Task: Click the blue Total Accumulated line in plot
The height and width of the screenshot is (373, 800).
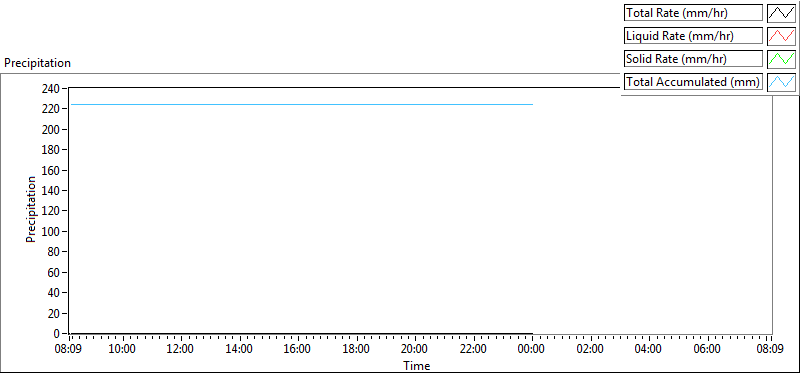Action: (301, 104)
